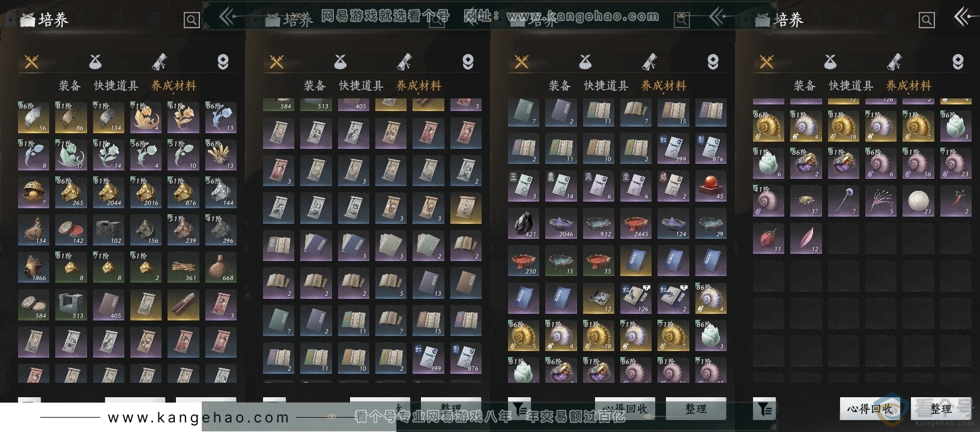
Task: Select 71阶 snail shell with count 23
Action: point(955,163)
